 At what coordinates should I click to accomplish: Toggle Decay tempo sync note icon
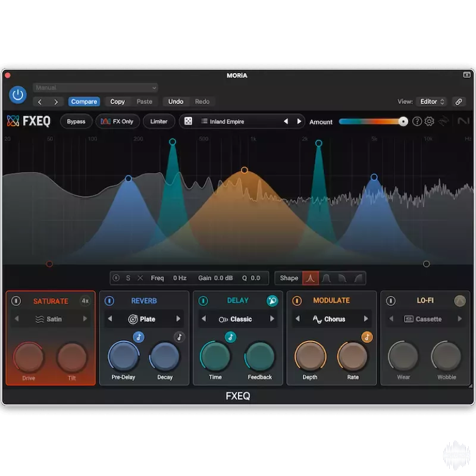180,337
